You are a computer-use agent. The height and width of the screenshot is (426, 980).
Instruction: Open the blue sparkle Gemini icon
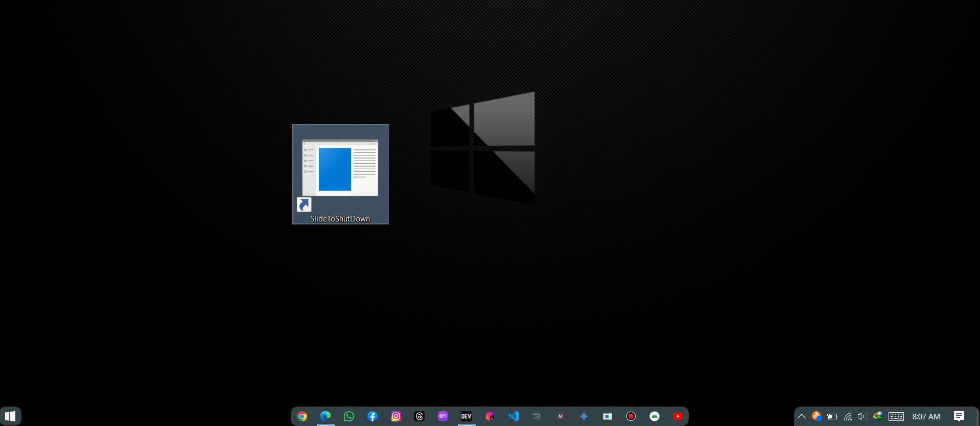coord(584,416)
